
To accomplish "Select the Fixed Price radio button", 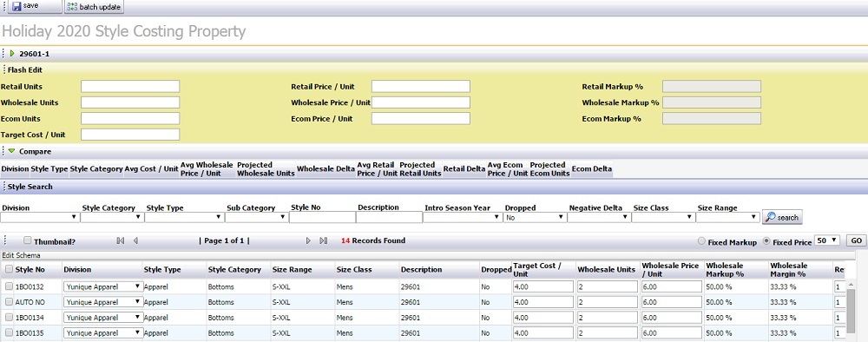I will coord(766,241).
